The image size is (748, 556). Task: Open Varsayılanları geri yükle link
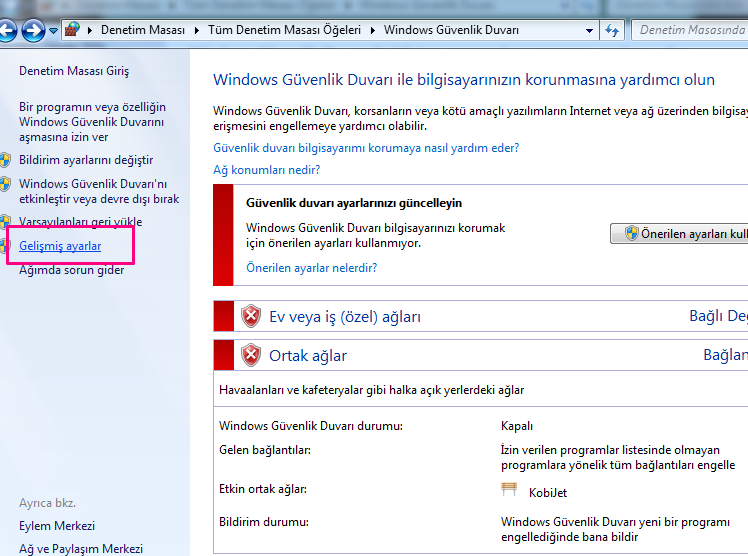coord(81,222)
